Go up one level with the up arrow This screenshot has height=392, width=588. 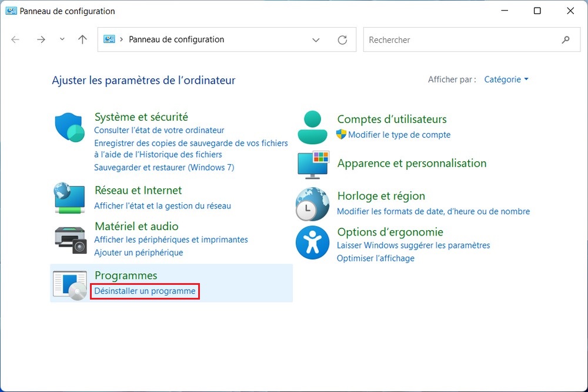point(82,39)
